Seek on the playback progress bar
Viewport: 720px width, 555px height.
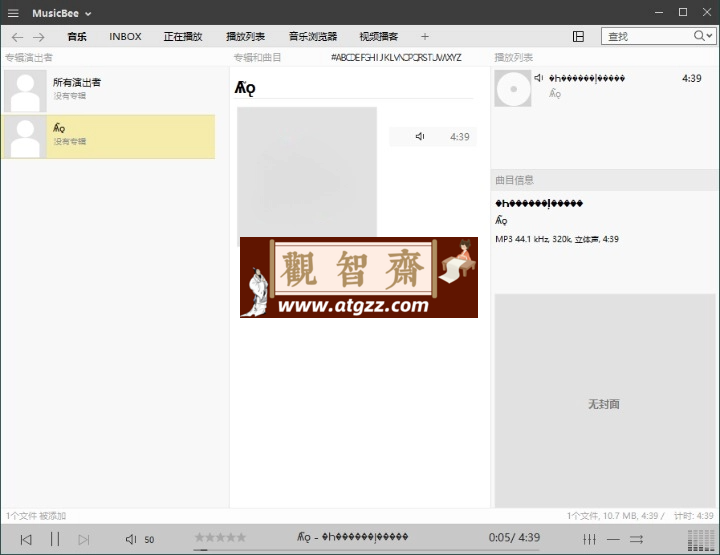tap(366, 549)
